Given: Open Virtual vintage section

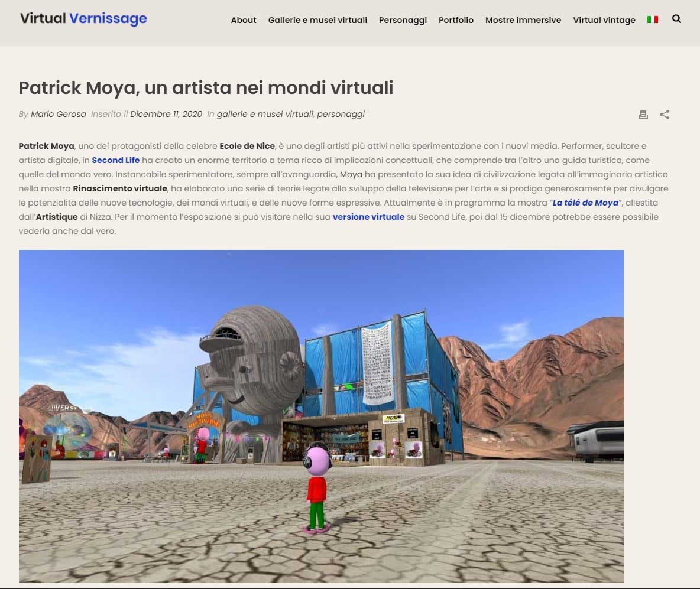Looking at the screenshot, I should click(x=604, y=20).
